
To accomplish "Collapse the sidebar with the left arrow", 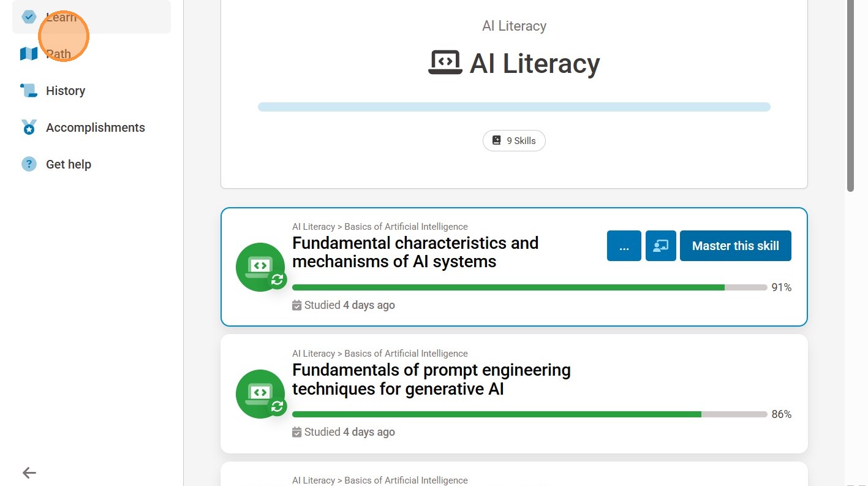I will (x=29, y=473).
